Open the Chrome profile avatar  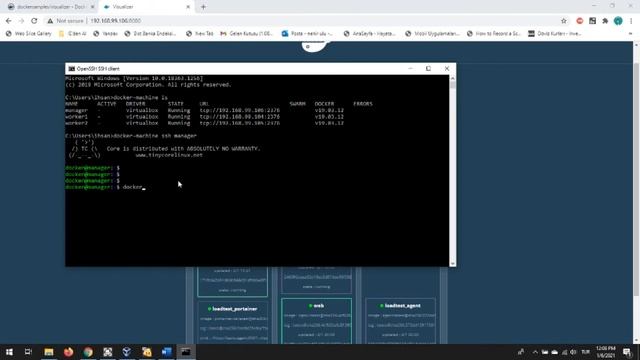[618, 21]
